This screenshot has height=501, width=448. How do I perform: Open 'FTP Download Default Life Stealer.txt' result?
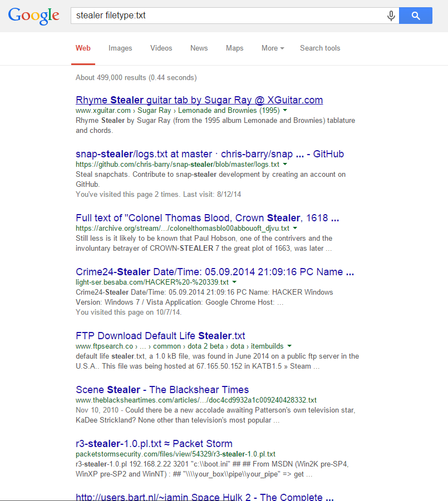click(160, 336)
